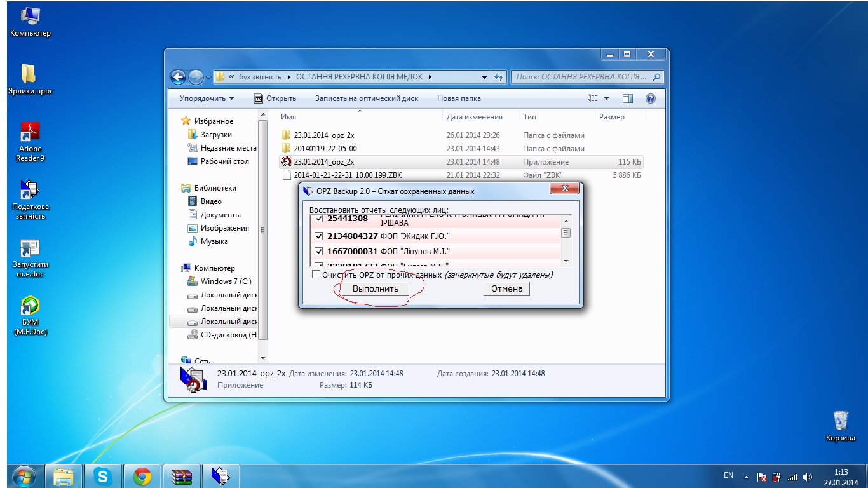This screenshot has height=488, width=868.
Task: Click the Запустити m.e.doc desktop shortcut
Action: pos(30,248)
